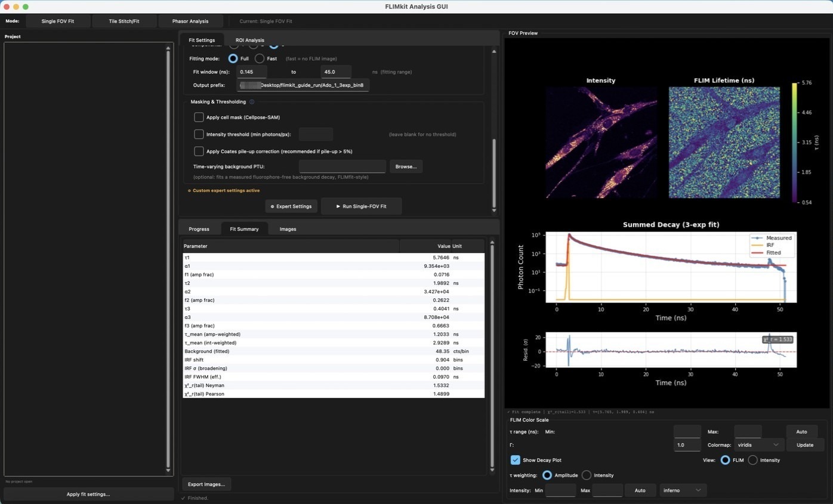Screen dimensions: 833x504
Task: Choose Intensity for τ weighting
Action: coord(587,475)
